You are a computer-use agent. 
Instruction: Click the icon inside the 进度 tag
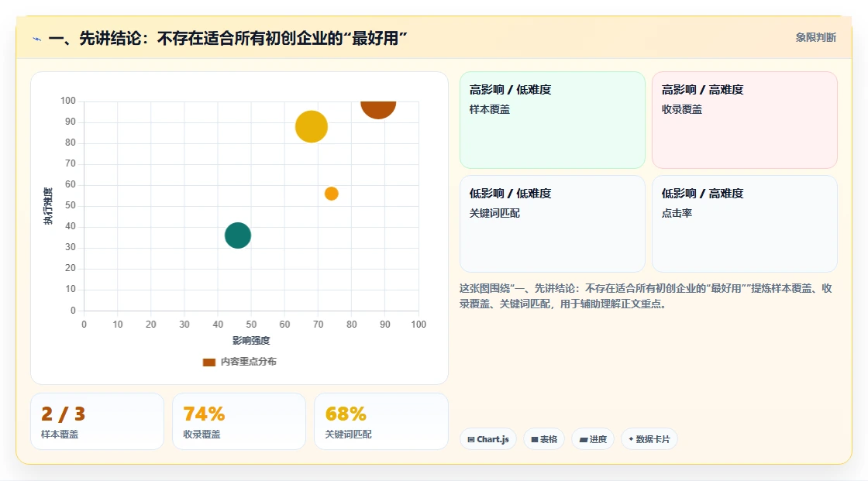click(584, 439)
